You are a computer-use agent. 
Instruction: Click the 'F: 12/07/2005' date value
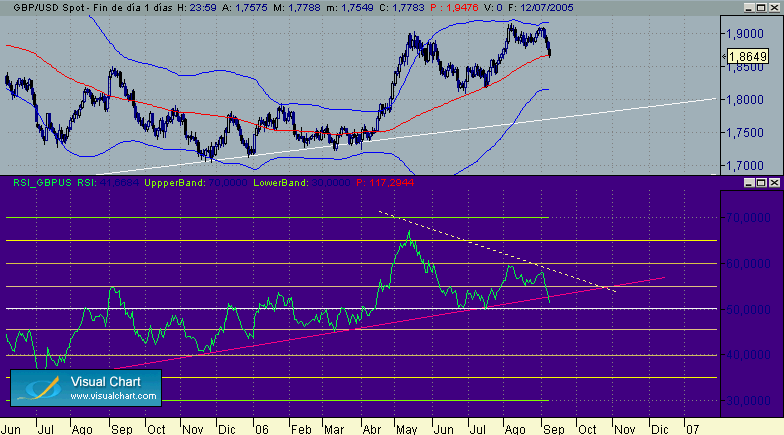pos(540,8)
